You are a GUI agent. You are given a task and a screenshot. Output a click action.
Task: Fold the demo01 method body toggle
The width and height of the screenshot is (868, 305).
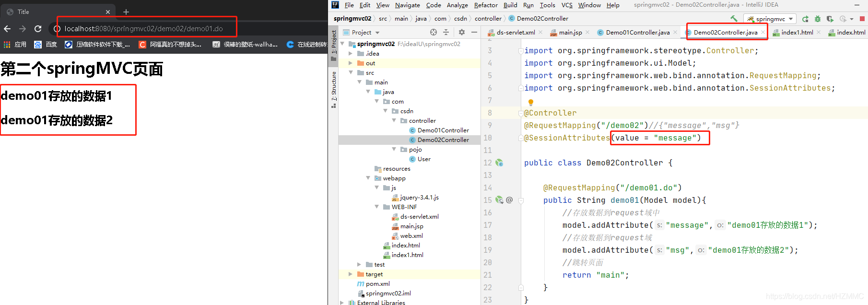click(x=521, y=200)
